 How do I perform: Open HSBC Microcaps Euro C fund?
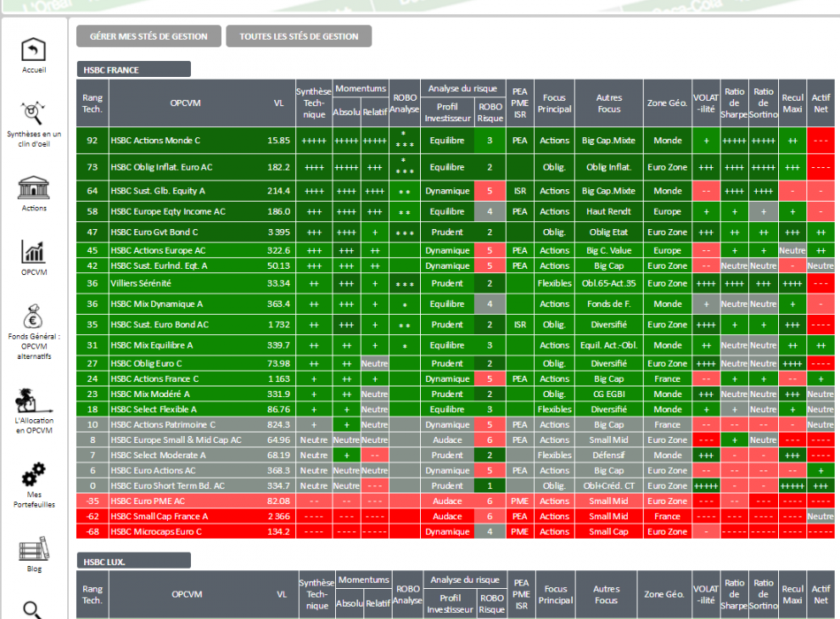pos(156,531)
